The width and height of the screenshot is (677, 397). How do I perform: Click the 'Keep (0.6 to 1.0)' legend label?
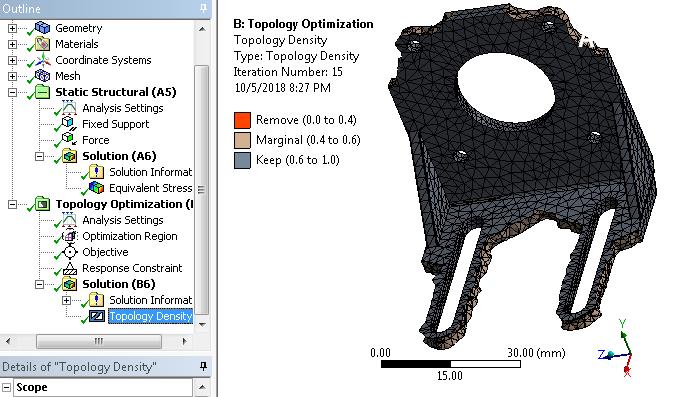point(298,160)
